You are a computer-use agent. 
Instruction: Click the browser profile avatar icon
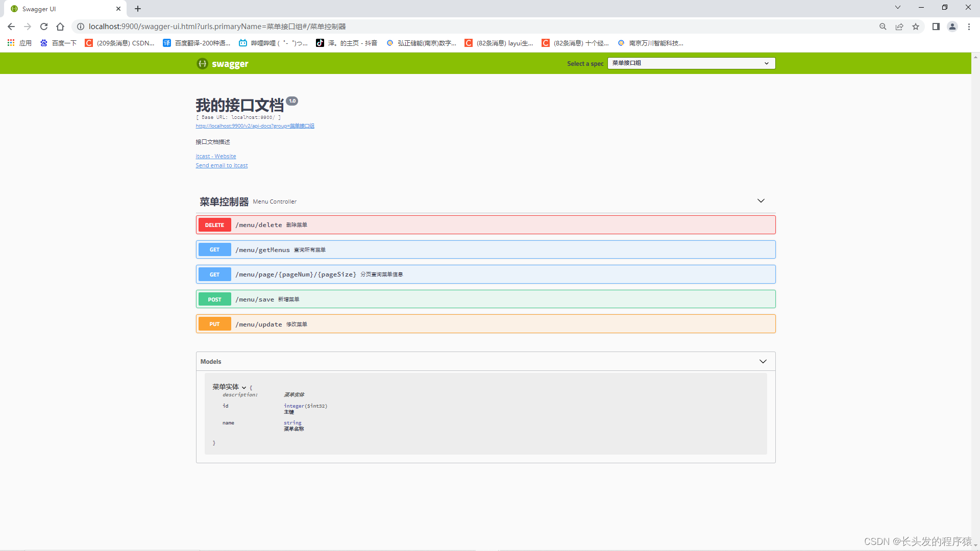(952, 27)
